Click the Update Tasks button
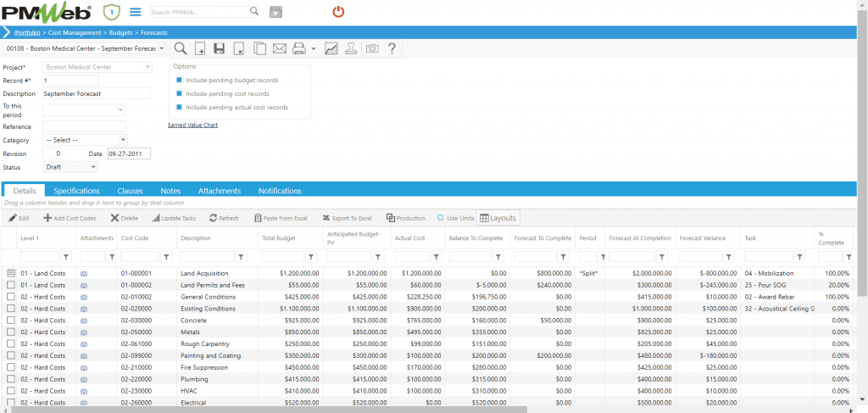Screen dimensions: 868x413 (174, 218)
